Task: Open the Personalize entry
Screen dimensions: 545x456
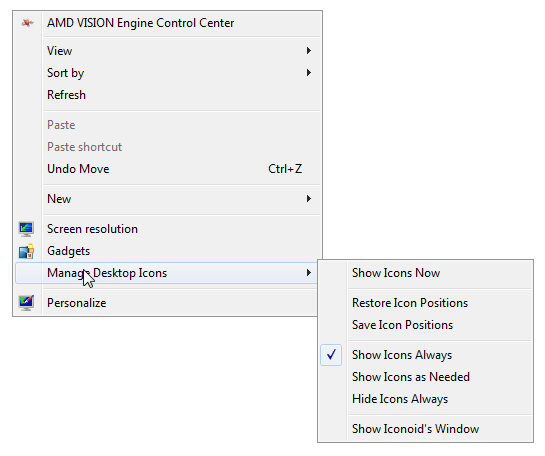Action: click(76, 303)
